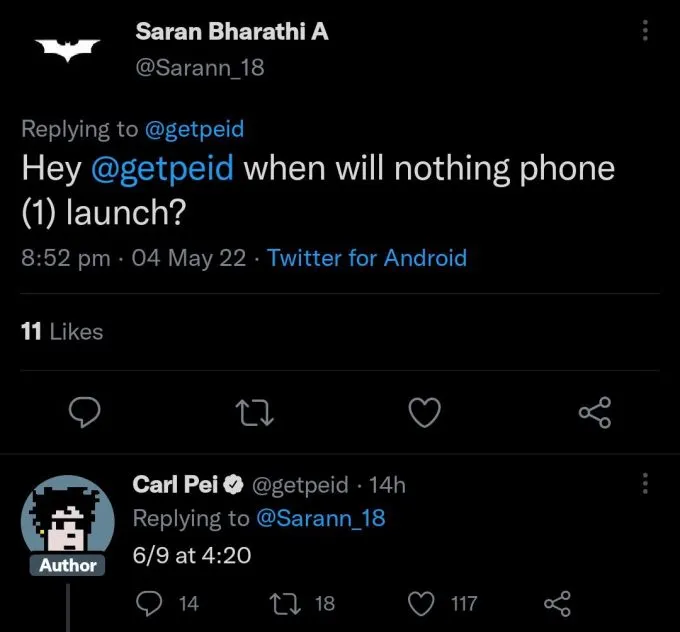Retweet the main nothing phone tweet
680x632 pixels.
(x=255, y=411)
